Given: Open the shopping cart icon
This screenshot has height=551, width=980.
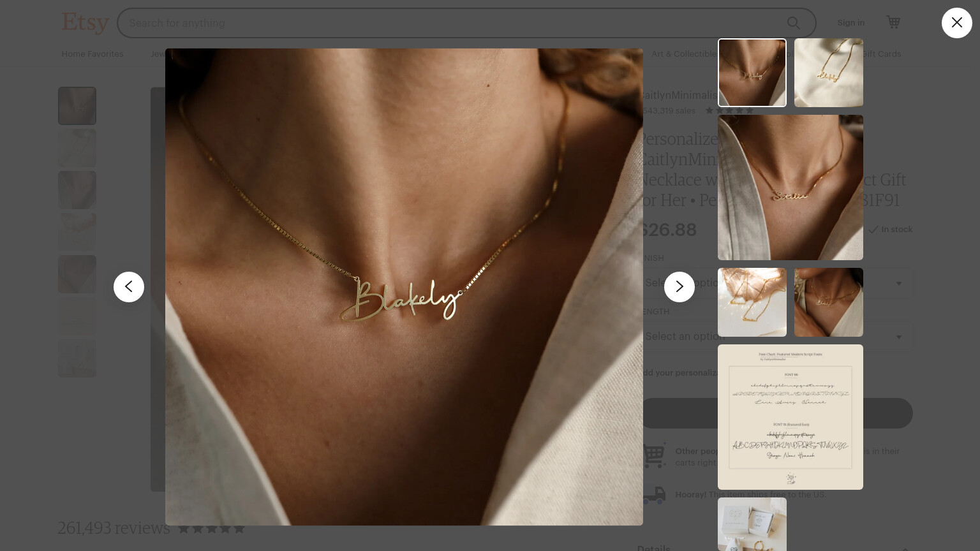Looking at the screenshot, I should (893, 22).
